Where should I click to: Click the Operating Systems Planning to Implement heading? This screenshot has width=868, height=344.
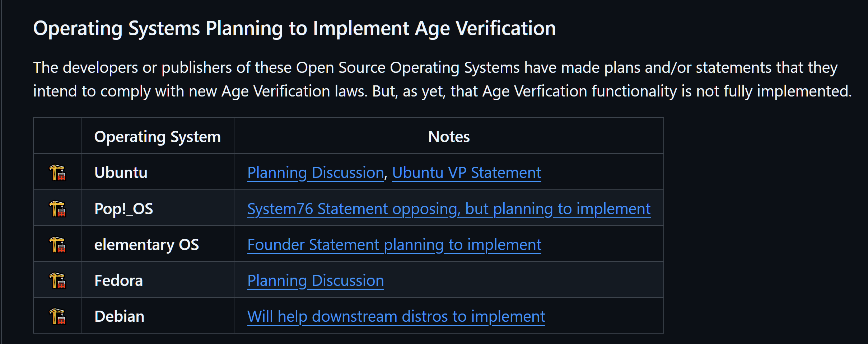294,28
